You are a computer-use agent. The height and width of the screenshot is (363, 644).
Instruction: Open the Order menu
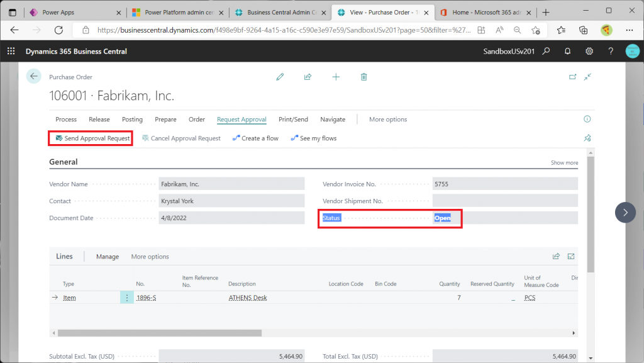pos(197,120)
